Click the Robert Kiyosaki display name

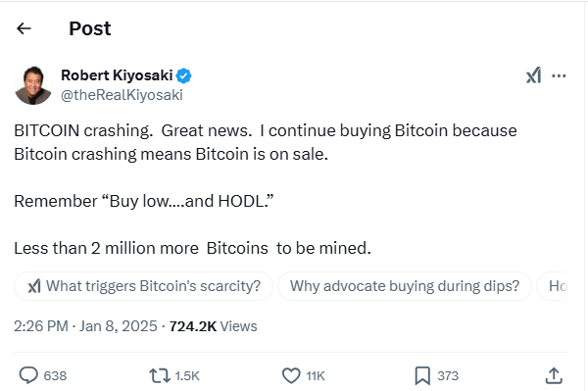[x=117, y=75]
